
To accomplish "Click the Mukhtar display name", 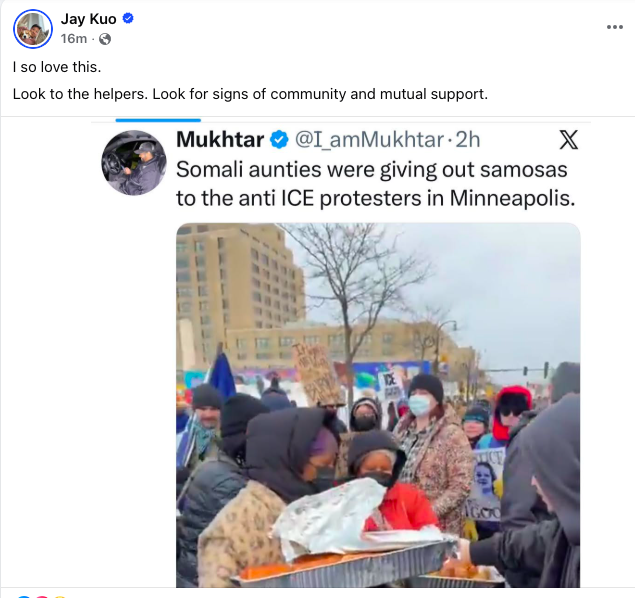I will coord(220,140).
